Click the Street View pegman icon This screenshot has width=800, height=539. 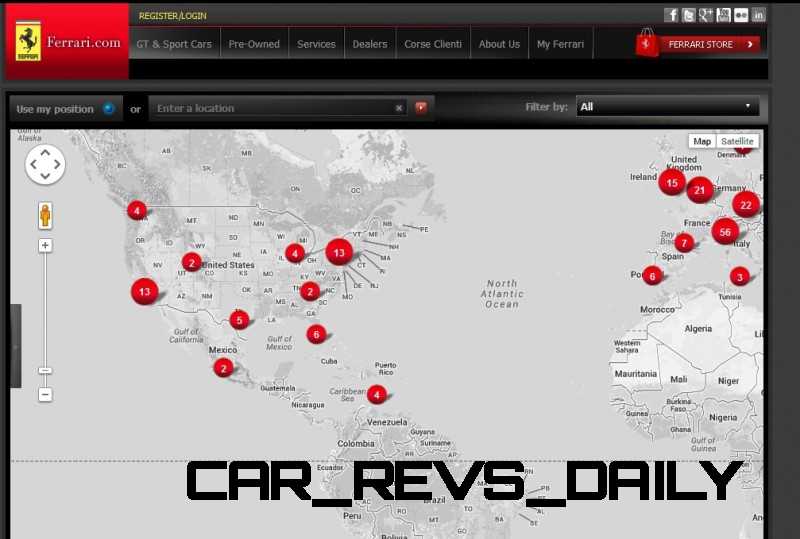(45, 215)
